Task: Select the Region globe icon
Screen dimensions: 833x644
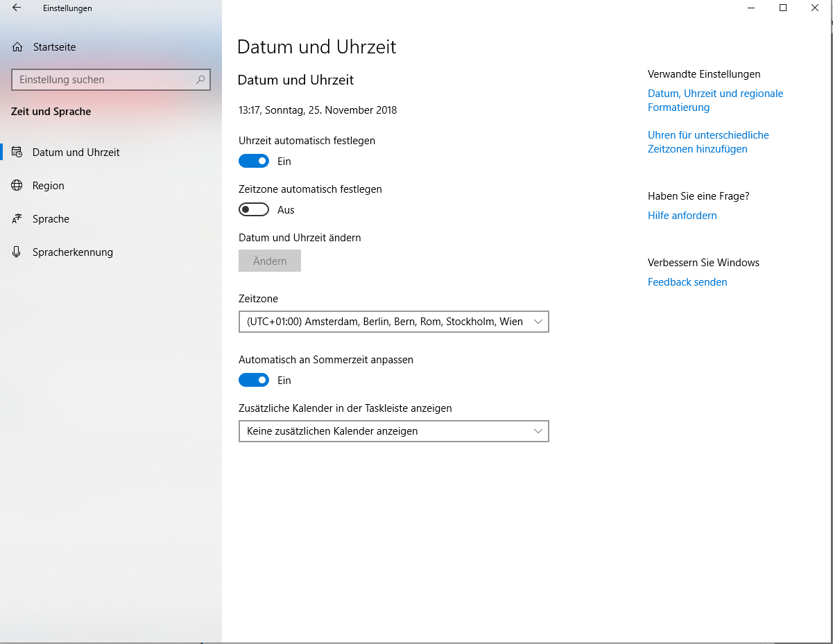Action: click(17, 185)
